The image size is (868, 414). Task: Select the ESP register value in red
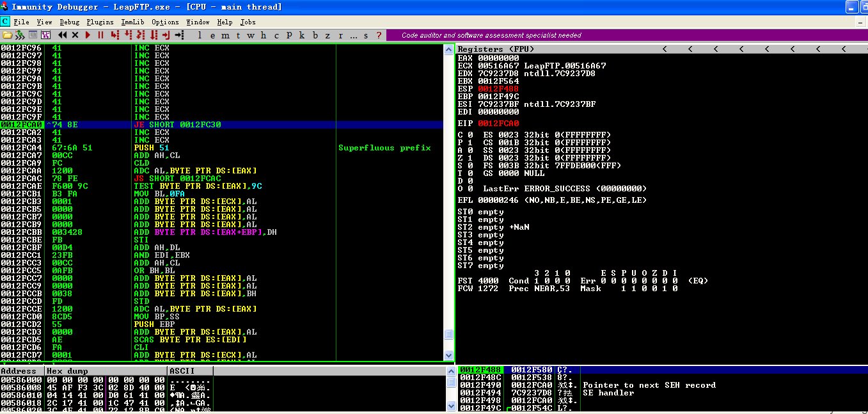pyautogui.click(x=498, y=89)
